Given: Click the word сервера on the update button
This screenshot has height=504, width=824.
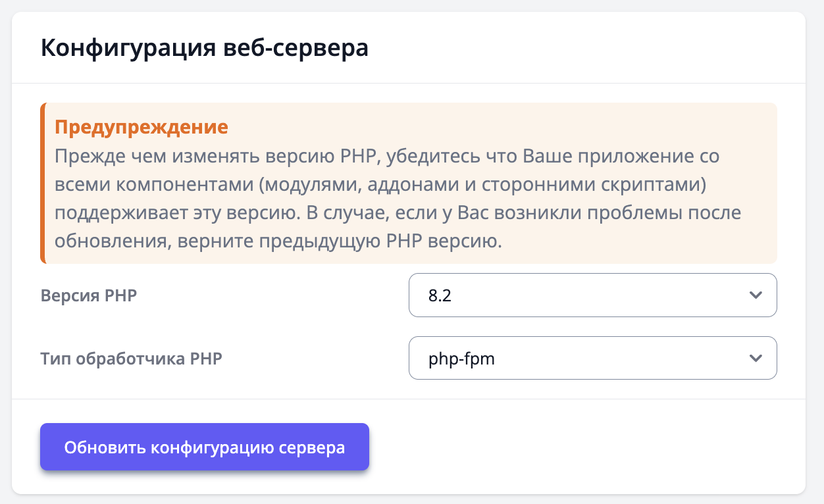Looking at the screenshot, I should click(x=312, y=448).
